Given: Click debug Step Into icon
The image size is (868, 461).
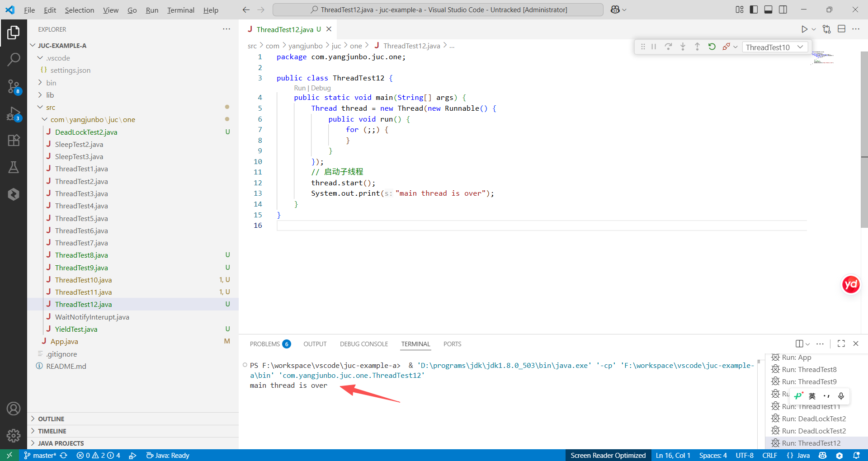Looking at the screenshot, I should coord(683,47).
